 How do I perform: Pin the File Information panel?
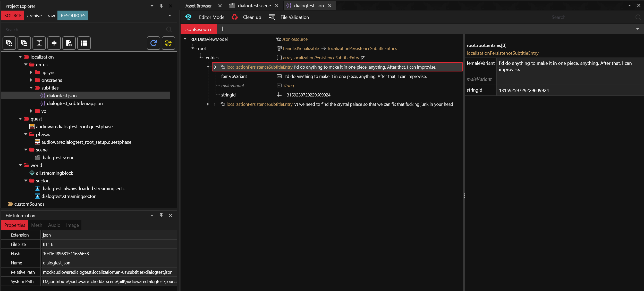(161, 215)
